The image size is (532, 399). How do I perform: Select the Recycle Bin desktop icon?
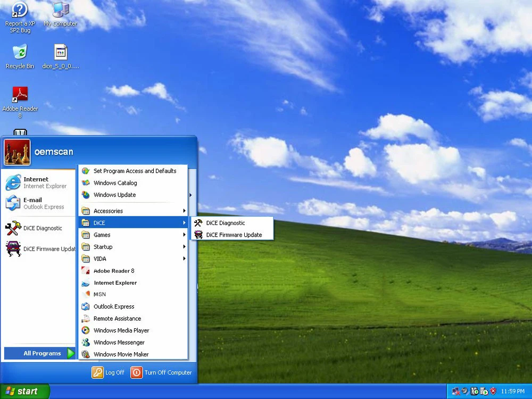20,57
